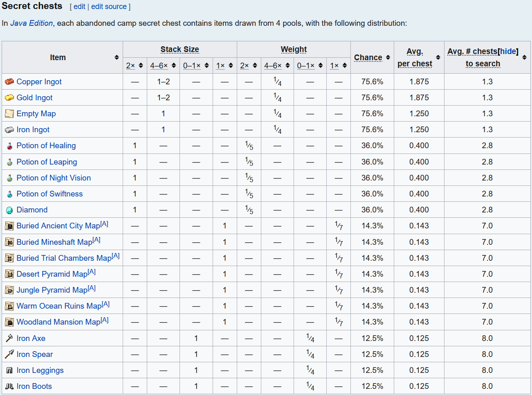This screenshot has width=532, height=395.
Task: Click the Diamond gem icon
Action: tap(9, 210)
